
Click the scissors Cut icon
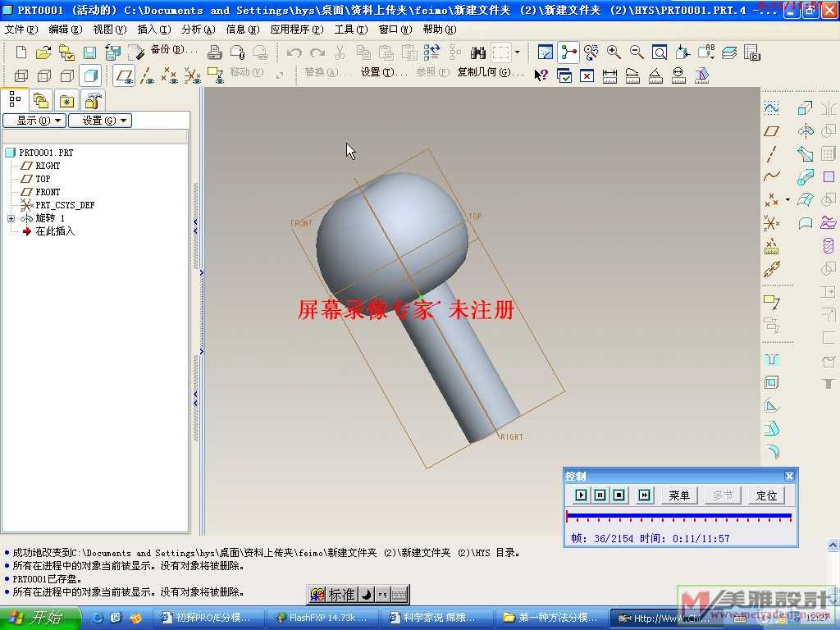[340, 52]
